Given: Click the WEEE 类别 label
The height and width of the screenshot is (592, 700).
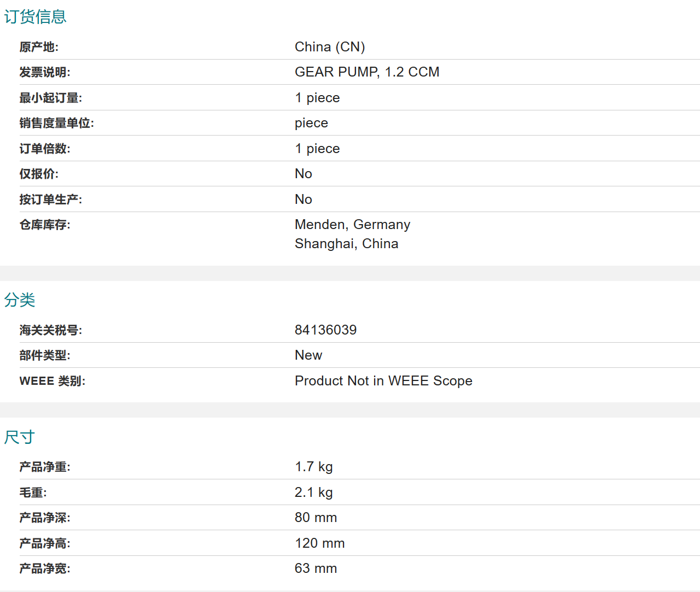Looking at the screenshot, I should (52, 381).
